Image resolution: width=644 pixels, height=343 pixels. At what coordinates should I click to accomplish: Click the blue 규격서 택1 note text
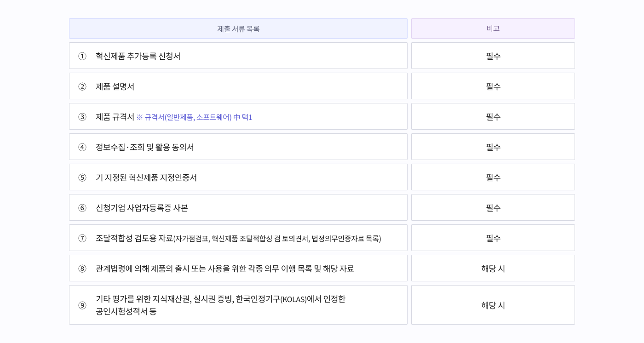(x=194, y=117)
